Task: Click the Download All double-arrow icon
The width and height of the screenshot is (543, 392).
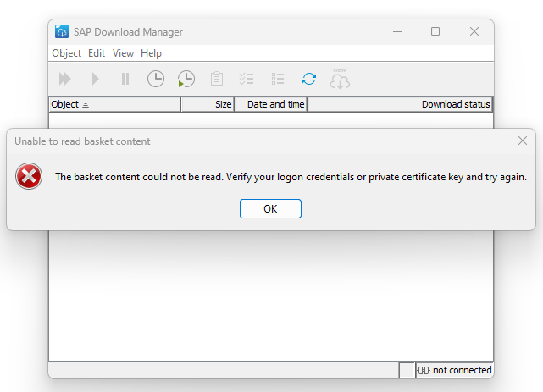Action: (64, 79)
